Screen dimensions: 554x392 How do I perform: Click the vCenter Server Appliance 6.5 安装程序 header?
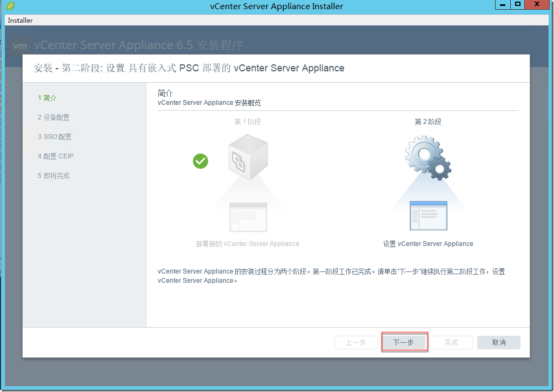[x=138, y=45]
